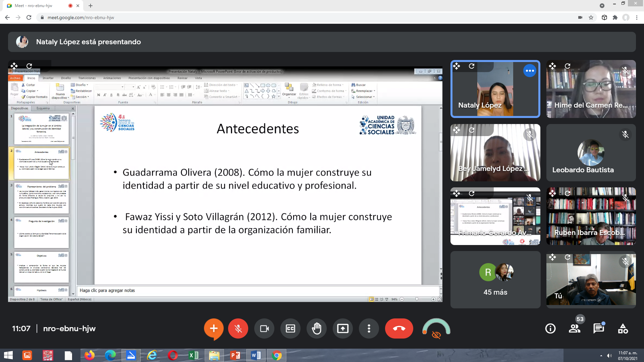Unmute the microphone in Meet controls
Image resolution: width=644 pixels, height=362 pixels.
coord(238,328)
